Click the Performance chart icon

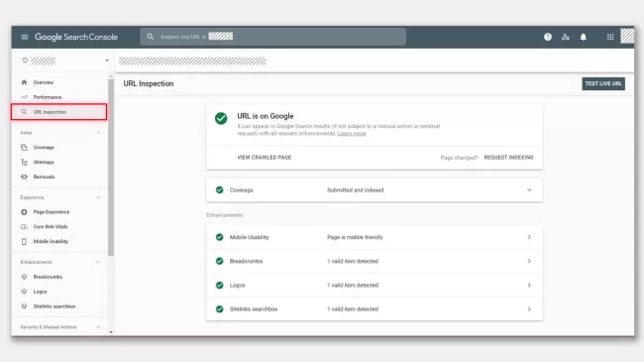(x=24, y=97)
